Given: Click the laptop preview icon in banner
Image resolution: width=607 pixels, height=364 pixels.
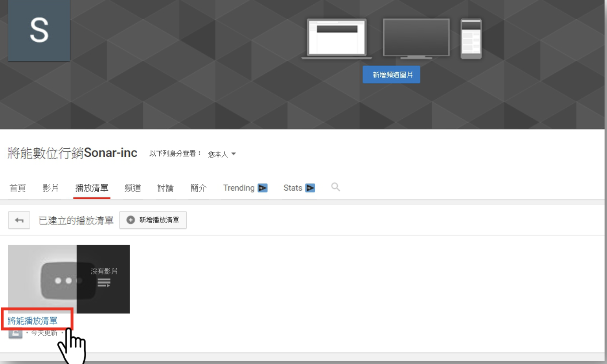Looking at the screenshot, I should coord(337,39).
